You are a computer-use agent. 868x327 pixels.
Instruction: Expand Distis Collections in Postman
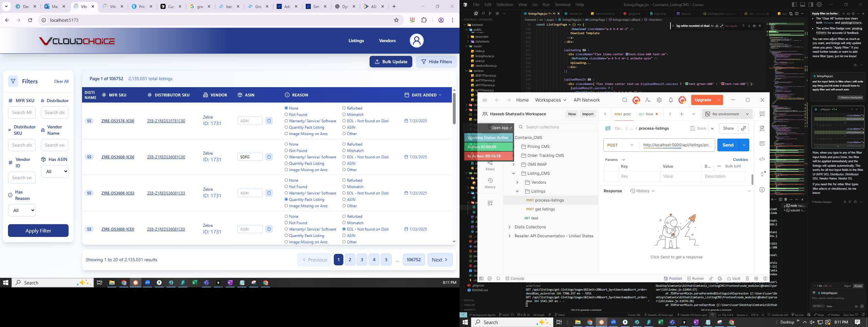coord(509,227)
